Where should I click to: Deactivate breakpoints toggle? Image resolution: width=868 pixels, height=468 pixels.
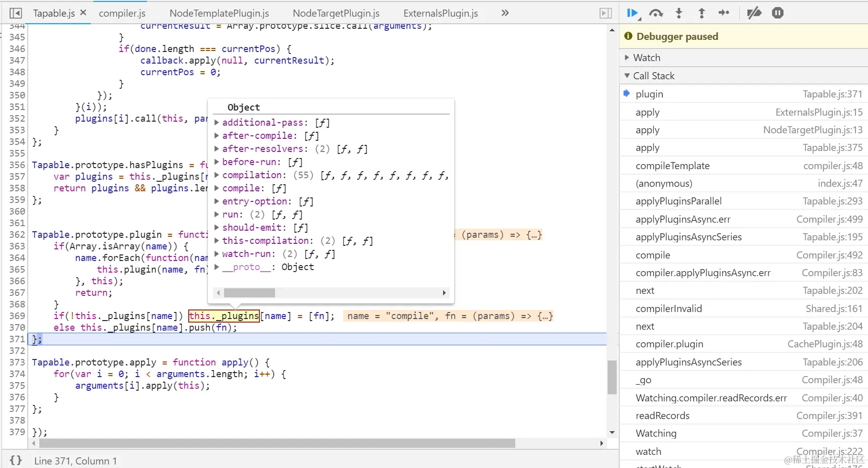click(754, 13)
